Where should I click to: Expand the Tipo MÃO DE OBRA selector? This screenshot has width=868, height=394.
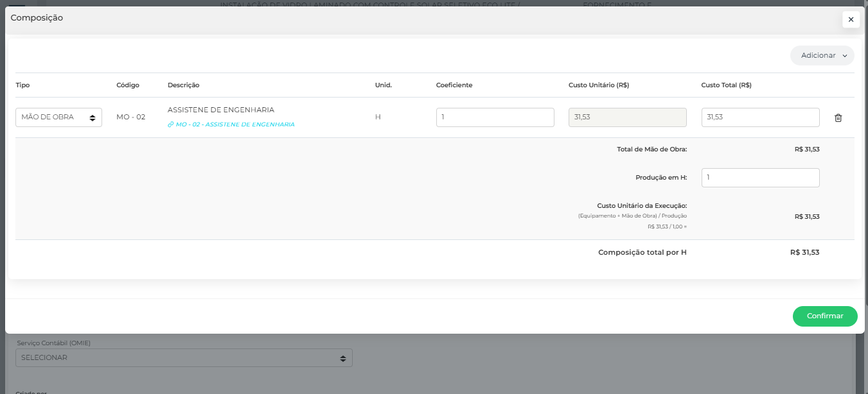point(58,117)
